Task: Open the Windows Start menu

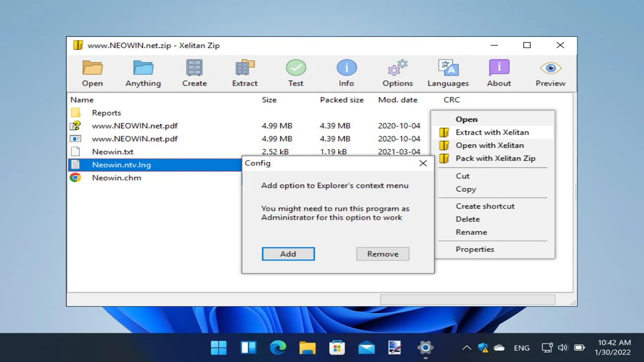Action: [x=218, y=347]
